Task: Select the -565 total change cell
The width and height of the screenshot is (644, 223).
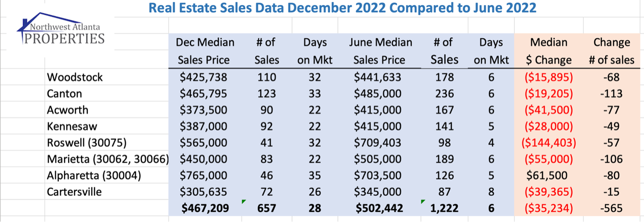Action: tap(611, 208)
